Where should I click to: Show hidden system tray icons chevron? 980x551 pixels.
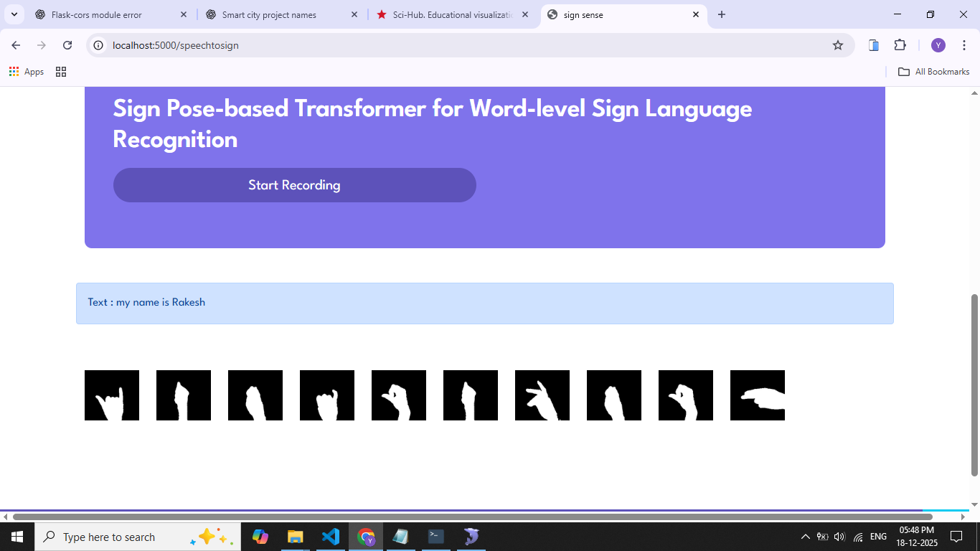coord(805,537)
